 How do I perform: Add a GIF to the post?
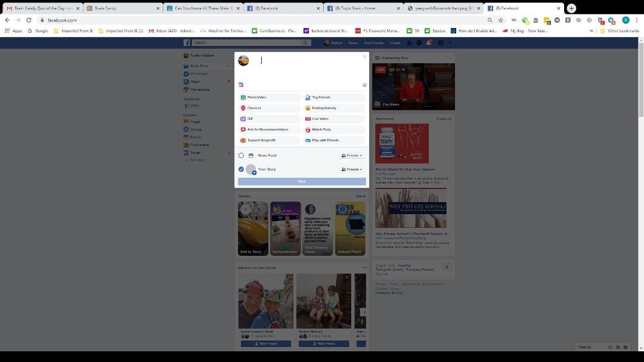pos(270,119)
